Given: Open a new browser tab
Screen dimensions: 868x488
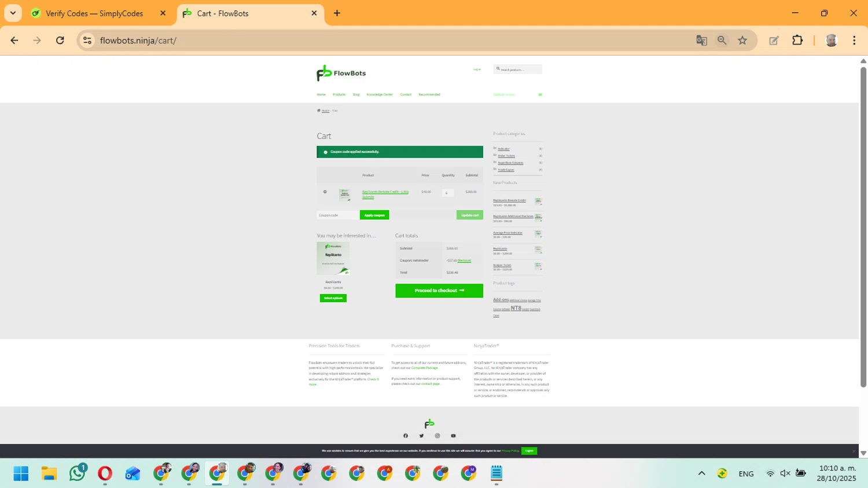Looking at the screenshot, I should (337, 13).
